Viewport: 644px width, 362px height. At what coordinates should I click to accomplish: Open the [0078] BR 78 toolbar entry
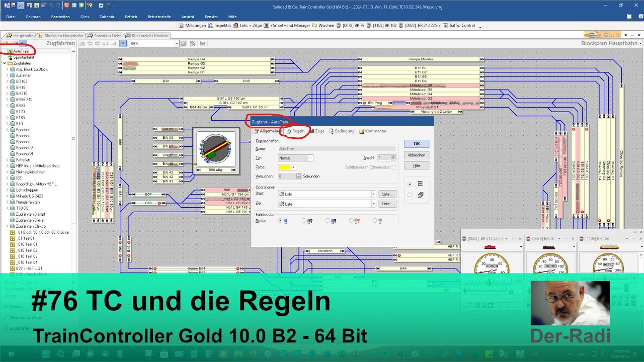point(350,25)
